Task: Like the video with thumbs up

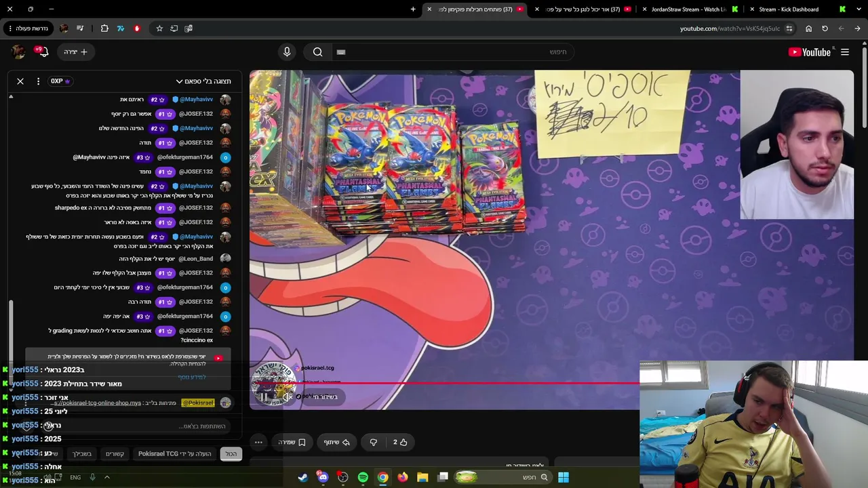Action: coord(400,443)
